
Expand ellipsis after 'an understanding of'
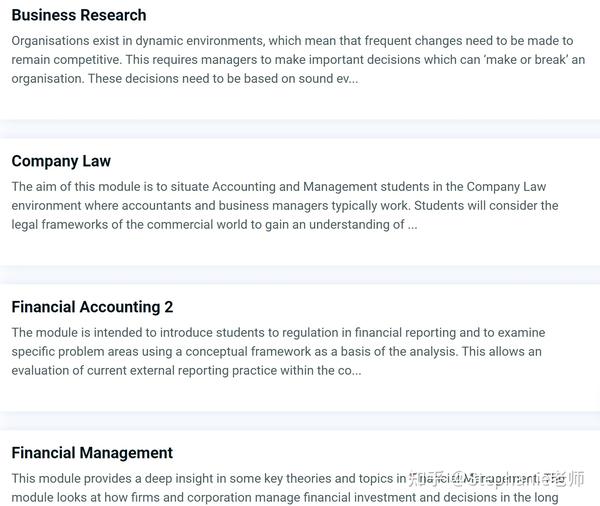(412, 225)
